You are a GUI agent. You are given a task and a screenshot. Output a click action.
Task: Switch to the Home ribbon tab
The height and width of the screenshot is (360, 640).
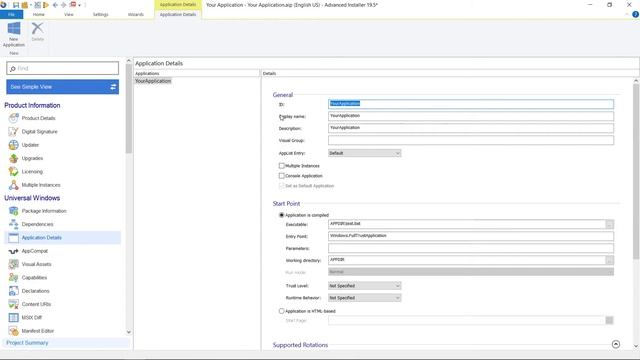39,14
